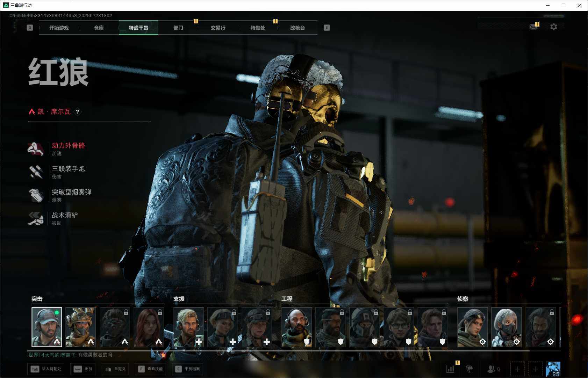Click the 侦察 class heading
The width and height of the screenshot is (588, 378).
pos(463,299)
